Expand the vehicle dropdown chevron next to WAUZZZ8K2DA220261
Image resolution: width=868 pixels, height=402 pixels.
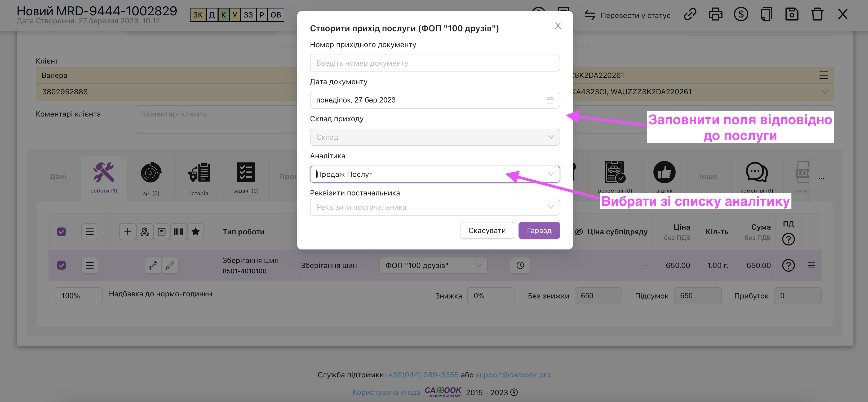pos(825,92)
